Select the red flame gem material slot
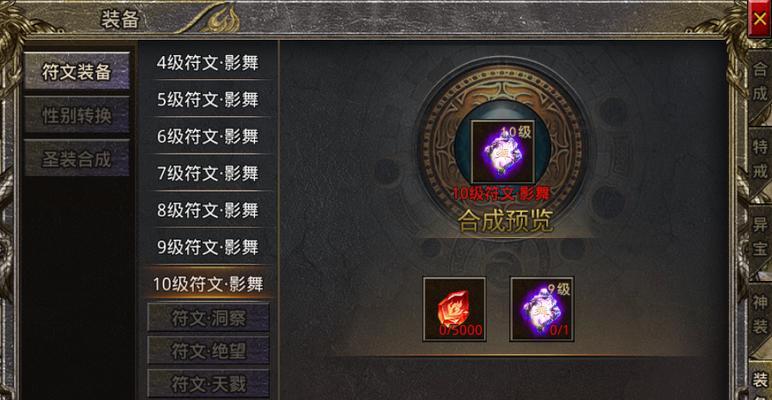This screenshot has width=772, height=400. pos(454,309)
